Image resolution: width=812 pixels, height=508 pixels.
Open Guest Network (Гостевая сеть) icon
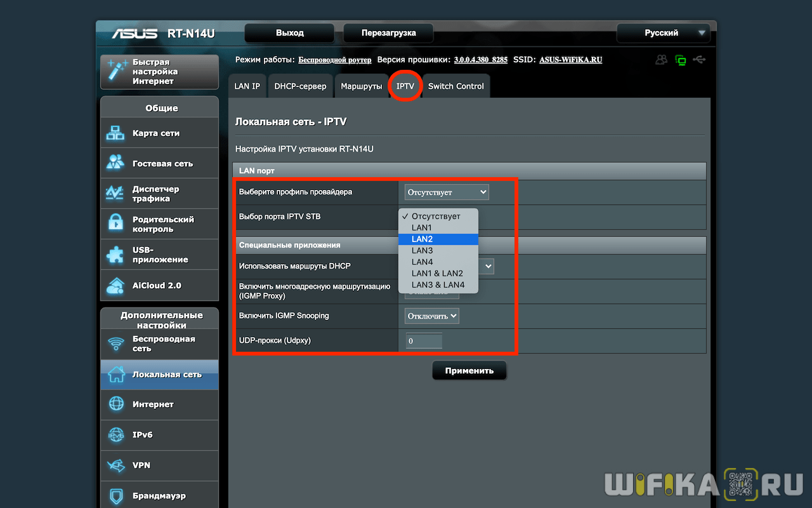[115, 163]
